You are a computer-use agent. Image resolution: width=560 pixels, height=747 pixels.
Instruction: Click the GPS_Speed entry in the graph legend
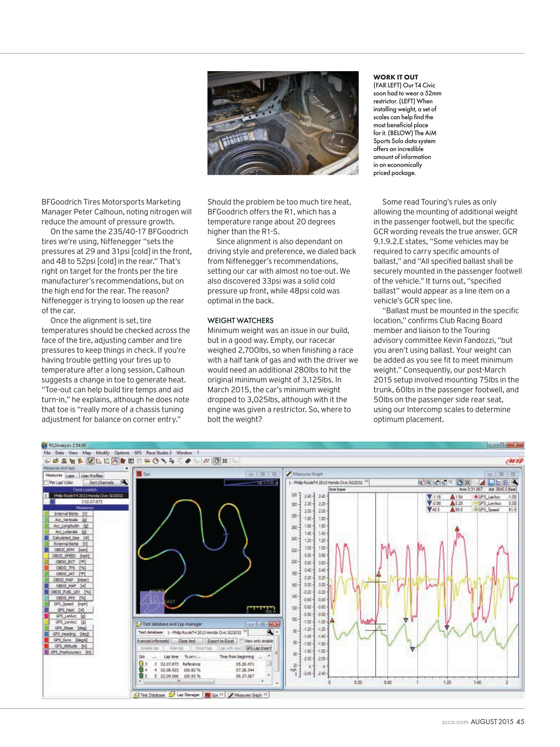pos(495,510)
